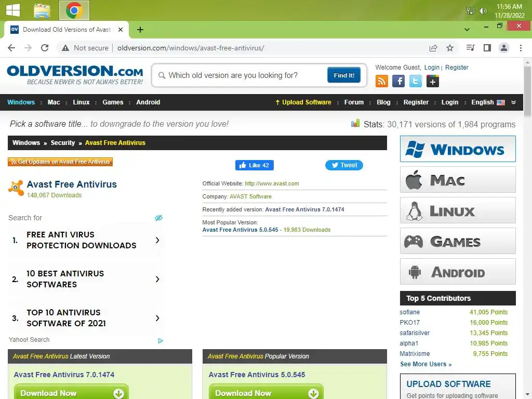Select the Linux nav menu item

[x=81, y=102]
